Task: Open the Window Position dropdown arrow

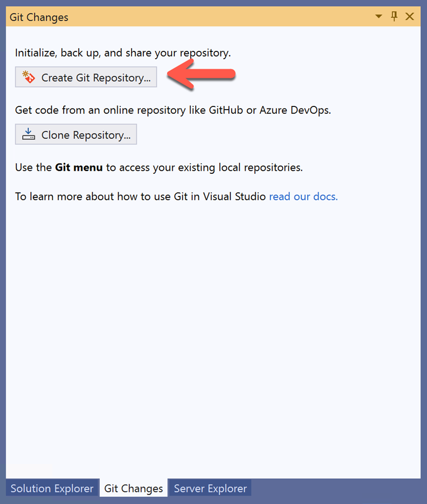Action: click(x=379, y=16)
